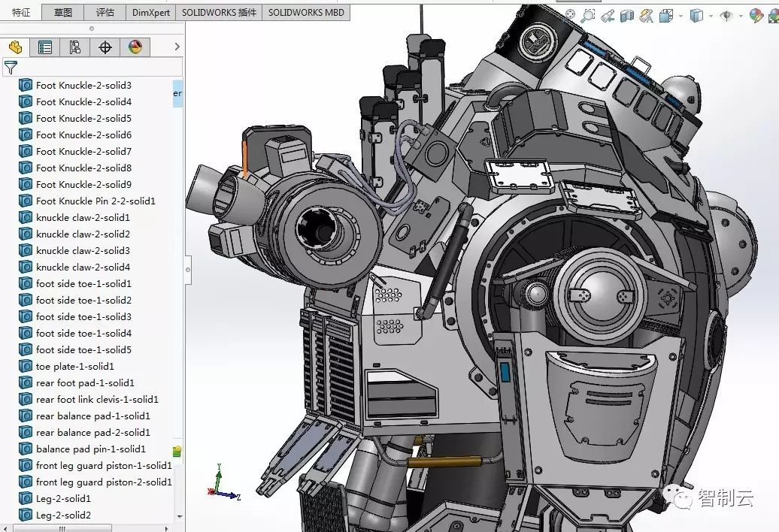Click body icon beside foot side toe-1-solid3

[26, 316]
